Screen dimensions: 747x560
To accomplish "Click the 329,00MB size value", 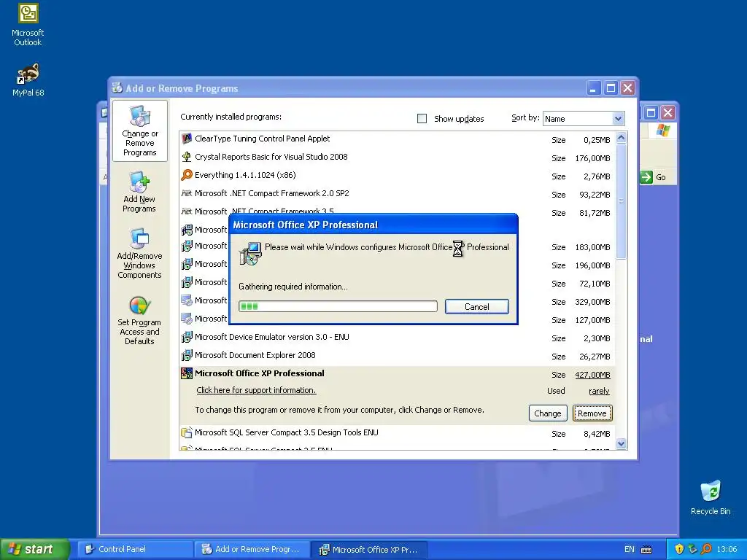I will tap(592, 302).
